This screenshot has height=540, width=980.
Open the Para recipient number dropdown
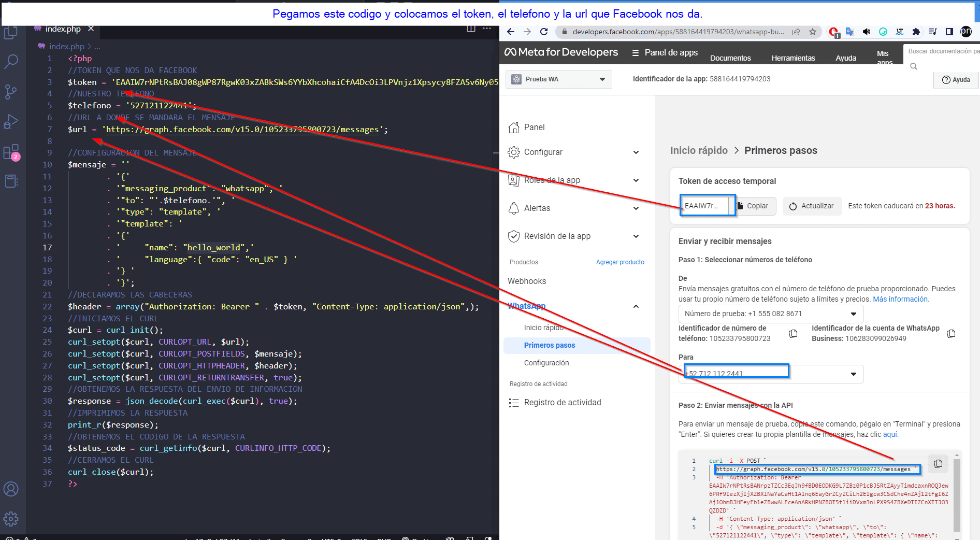pyautogui.click(x=853, y=374)
